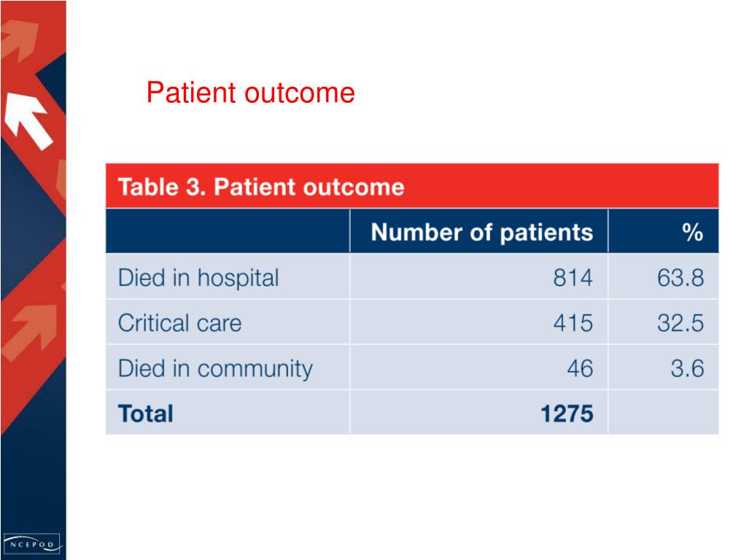Click the top orange arrow graphic
This screenshot has width=747, height=560.
click(x=18, y=41)
